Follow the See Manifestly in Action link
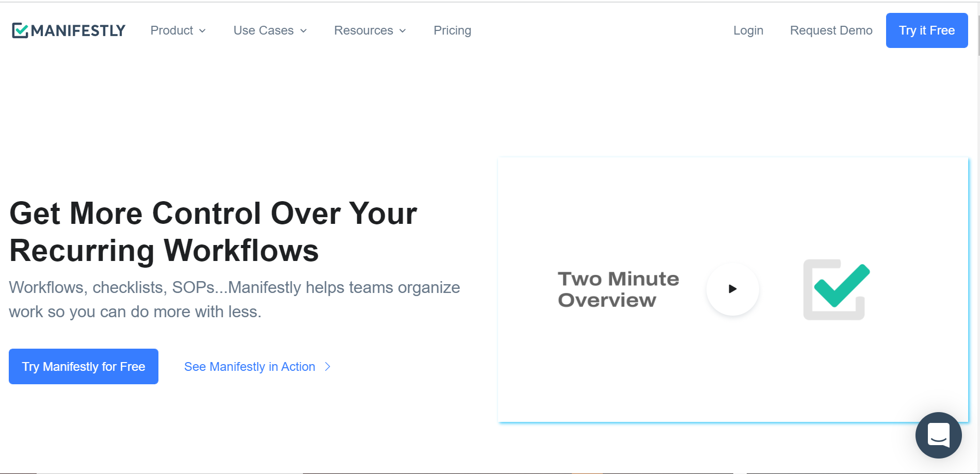 (249, 367)
